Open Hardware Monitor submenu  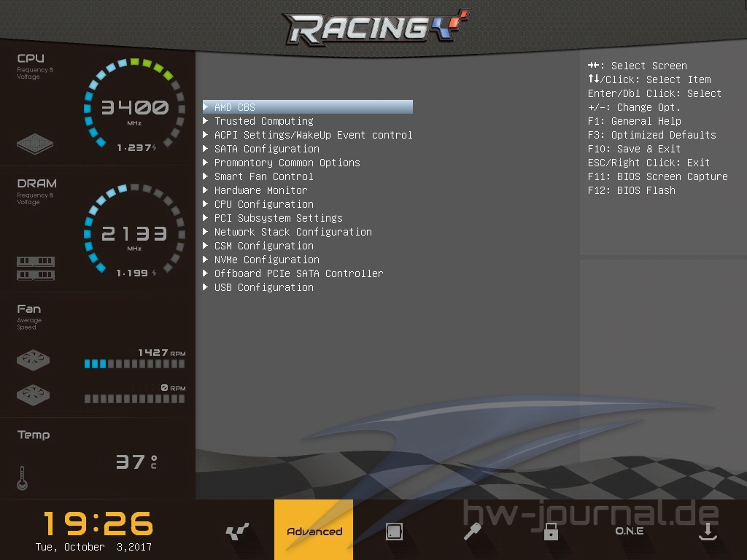260,190
